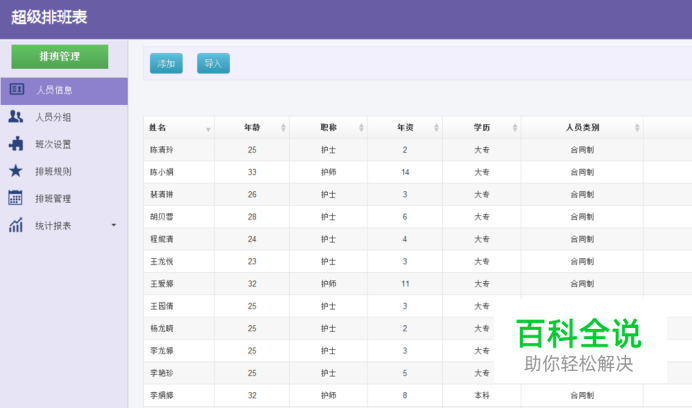
Task: Select 年资 cell showing 8
Action: [405, 396]
